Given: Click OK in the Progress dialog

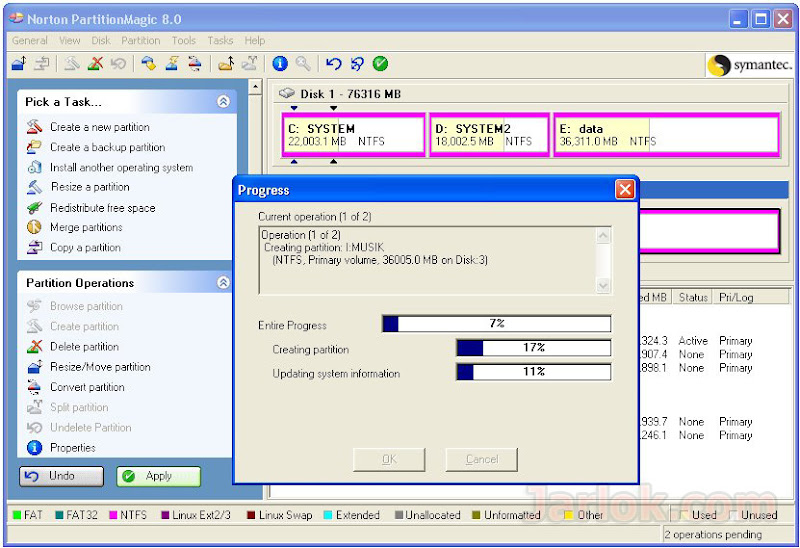Looking at the screenshot, I should pyautogui.click(x=389, y=459).
